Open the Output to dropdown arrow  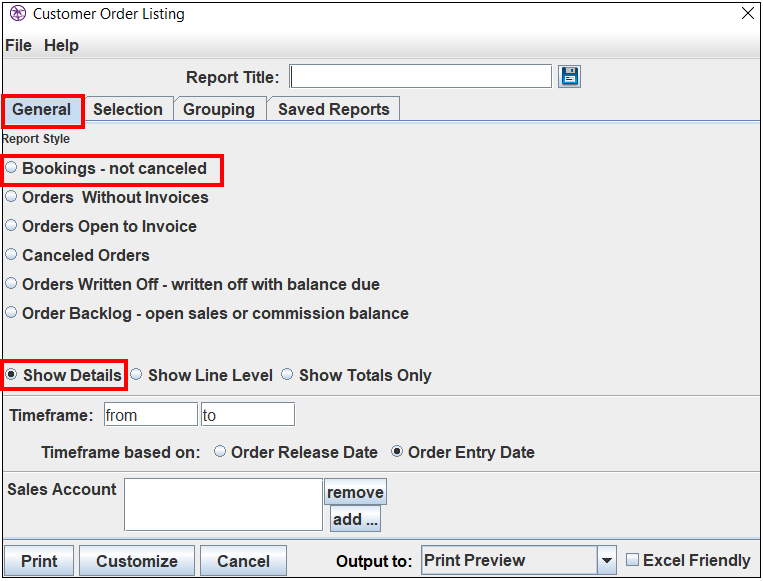pyautogui.click(x=606, y=561)
